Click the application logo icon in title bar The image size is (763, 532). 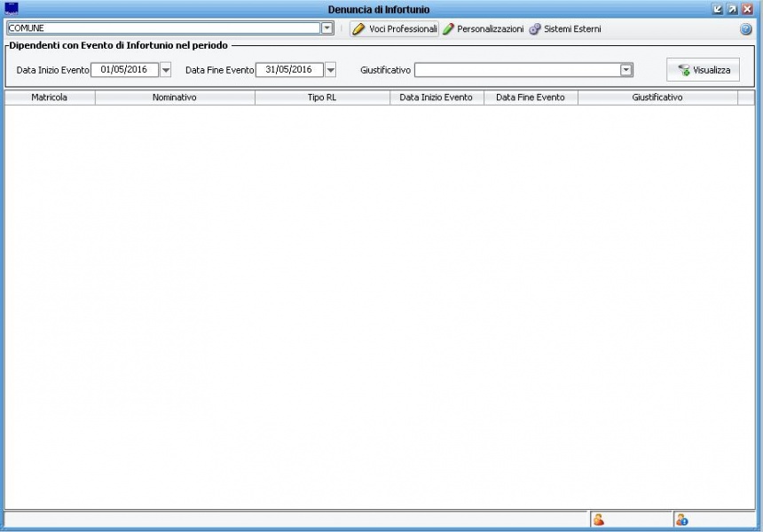(12, 8)
